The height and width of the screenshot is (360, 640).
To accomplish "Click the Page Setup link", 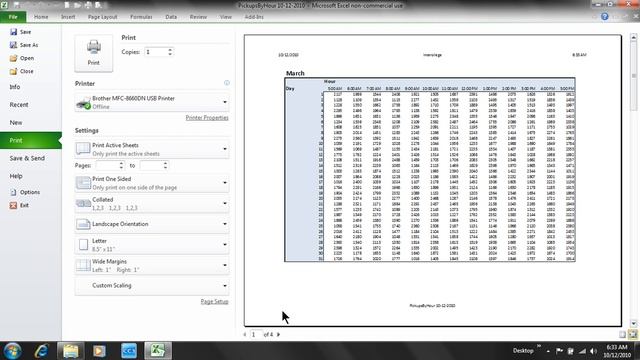I will click(x=214, y=301).
